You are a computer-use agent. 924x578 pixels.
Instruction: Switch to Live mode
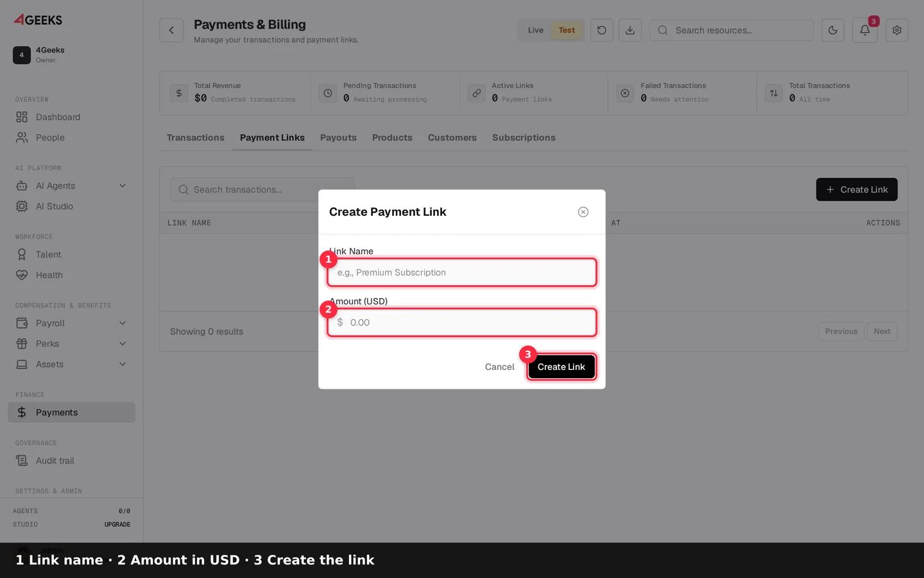coord(535,30)
